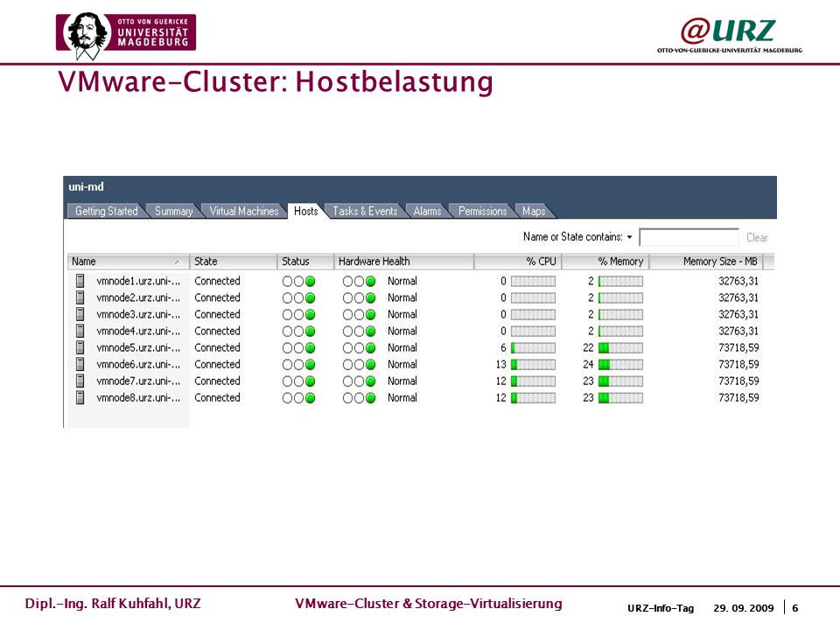Go to the Tasks & Events tab

pyautogui.click(x=365, y=211)
